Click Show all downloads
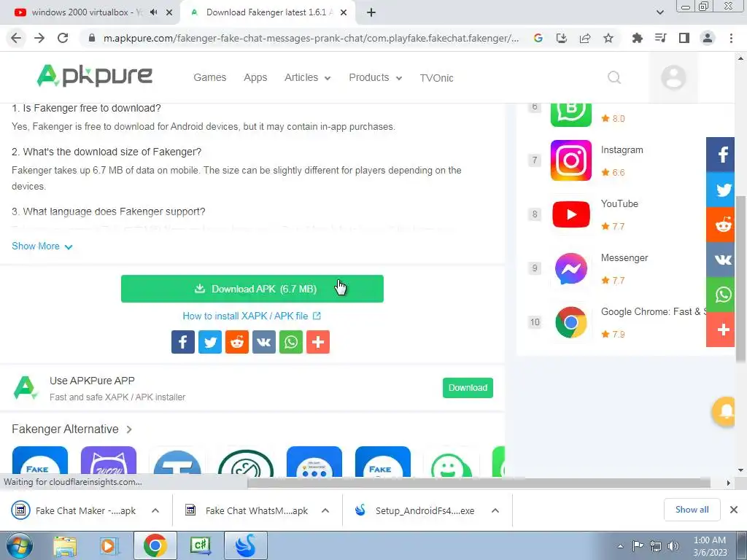The height and width of the screenshot is (560, 747). coord(692,510)
